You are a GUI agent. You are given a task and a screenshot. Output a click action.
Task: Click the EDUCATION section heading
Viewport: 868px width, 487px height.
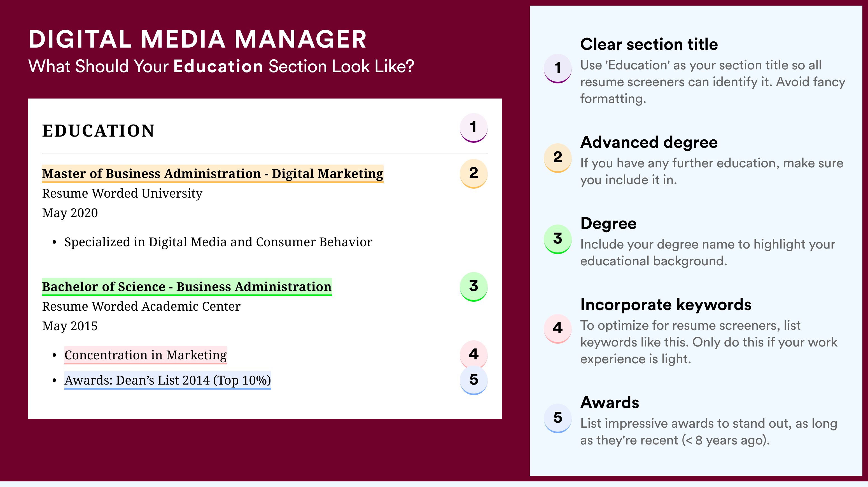click(98, 131)
